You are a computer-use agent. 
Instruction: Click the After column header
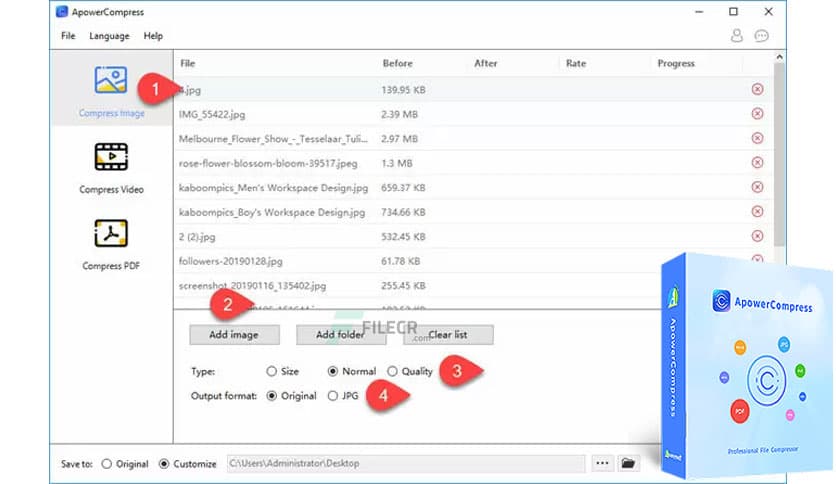click(486, 63)
